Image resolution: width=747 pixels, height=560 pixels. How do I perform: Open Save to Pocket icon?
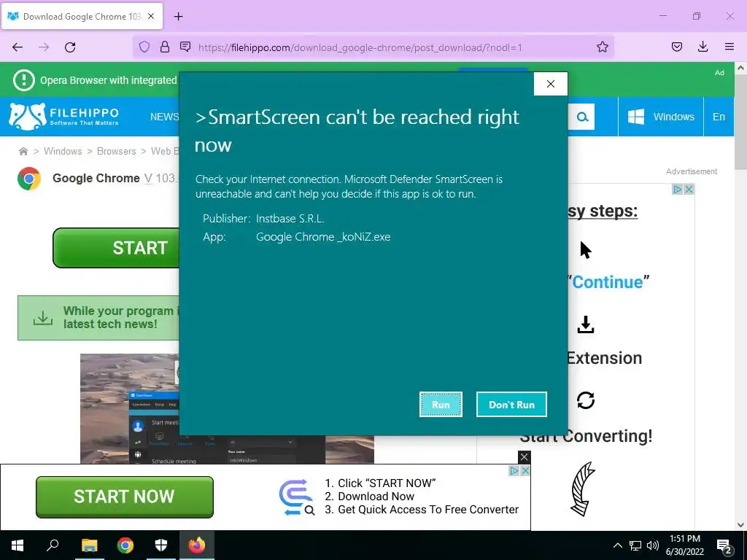click(x=676, y=47)
